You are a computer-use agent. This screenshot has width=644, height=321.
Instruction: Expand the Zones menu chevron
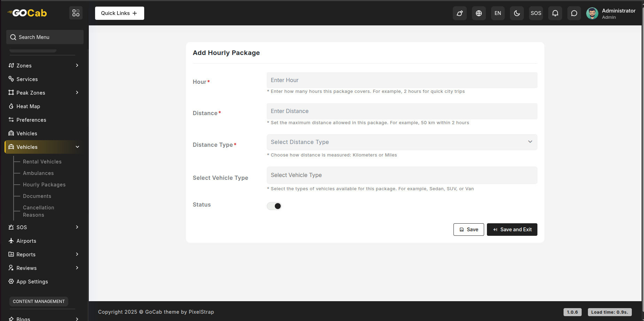point(77,65)
